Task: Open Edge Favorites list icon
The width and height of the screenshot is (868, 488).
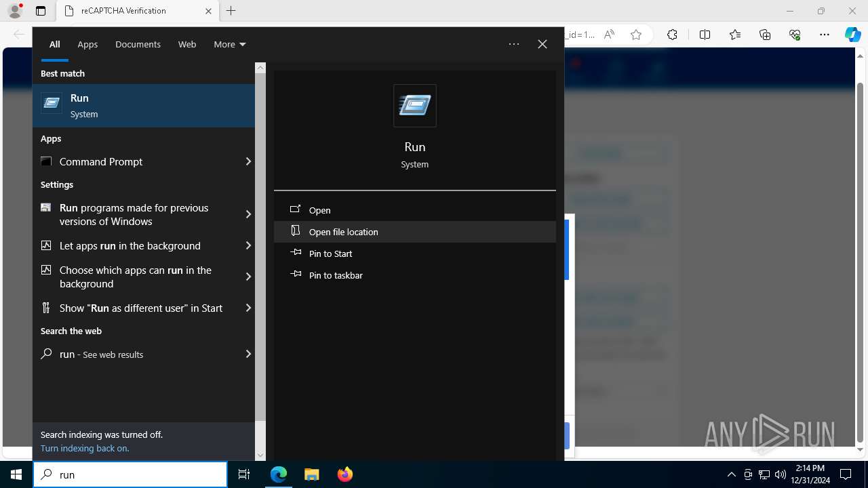Action: pyautogui.click(x=735, y=35)
